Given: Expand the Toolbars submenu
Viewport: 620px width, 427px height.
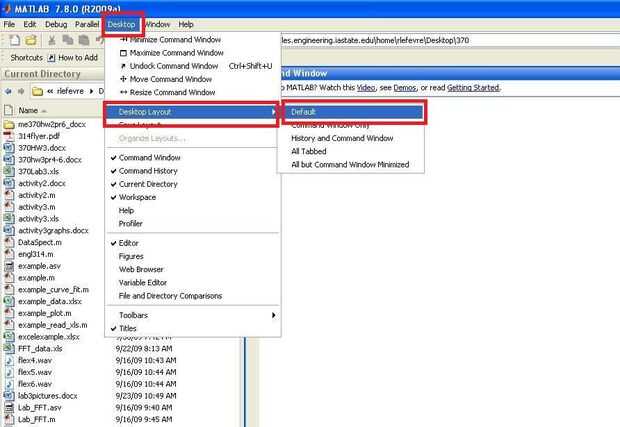Looking at the screenshot, I should (193, 315).
